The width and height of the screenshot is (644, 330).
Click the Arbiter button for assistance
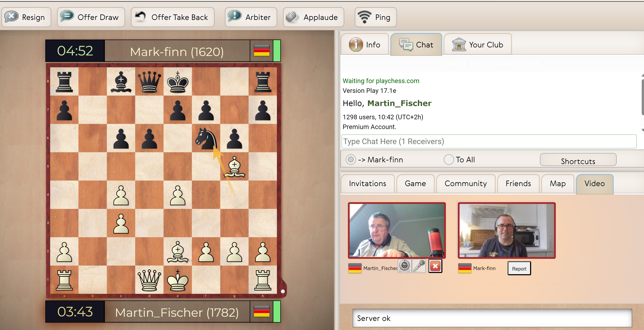point(248,17)
